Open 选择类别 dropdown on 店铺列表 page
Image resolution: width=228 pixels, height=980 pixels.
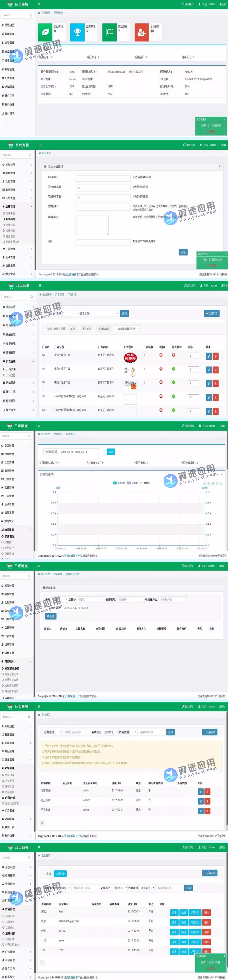[x=147, y=888]
